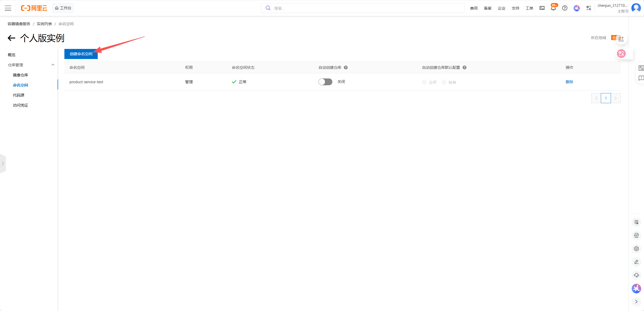Open 镜像仓库 in the sidebar
The image size is (644, 311).
(20, 75)
